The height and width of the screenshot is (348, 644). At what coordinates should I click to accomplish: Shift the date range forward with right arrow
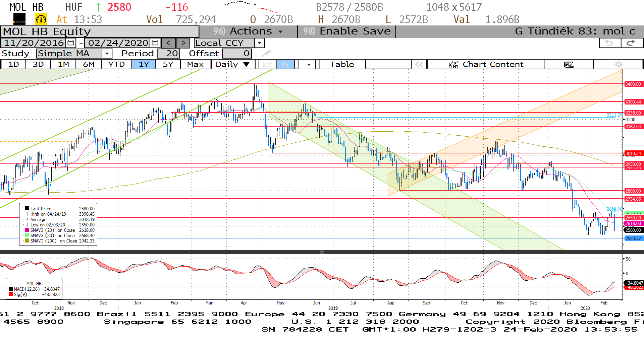pyautogui.click(x=183, y=43)
